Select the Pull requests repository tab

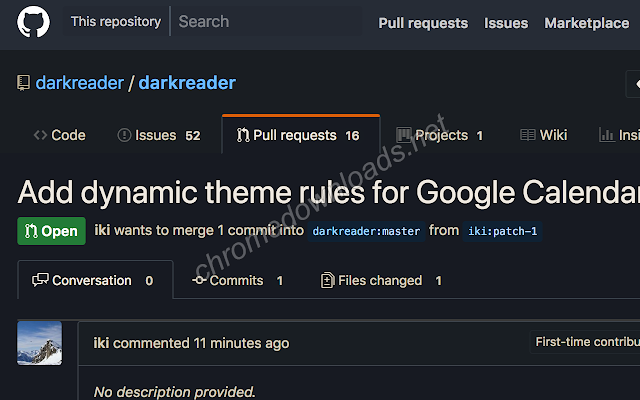click(x=301, y=135)
